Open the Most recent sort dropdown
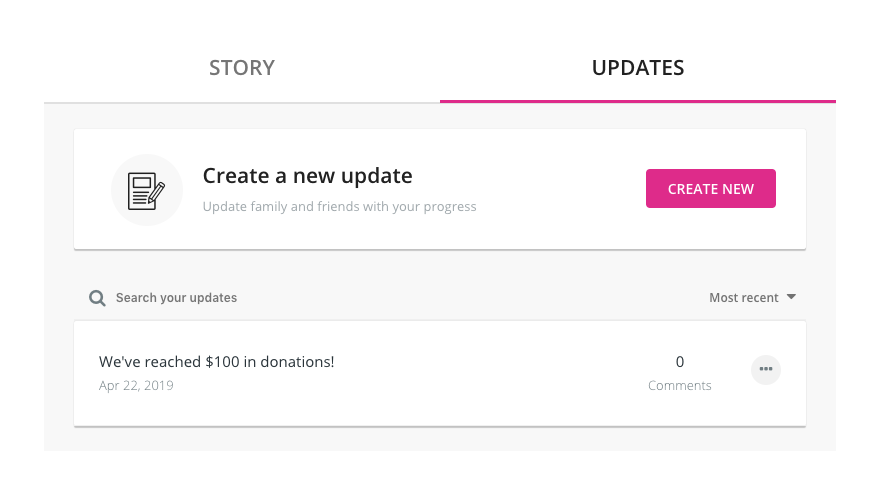This screenshot has width=886, height=485. coord(752,297)
